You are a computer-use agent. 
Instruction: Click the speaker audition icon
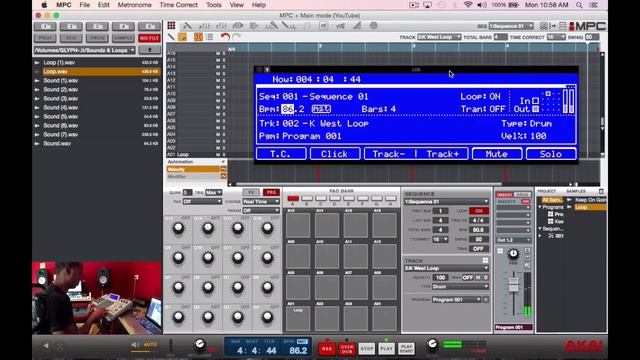point(135,345)
